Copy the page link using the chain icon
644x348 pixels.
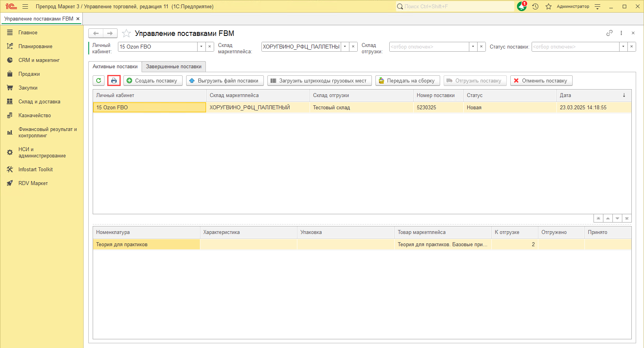pos(609,33)
